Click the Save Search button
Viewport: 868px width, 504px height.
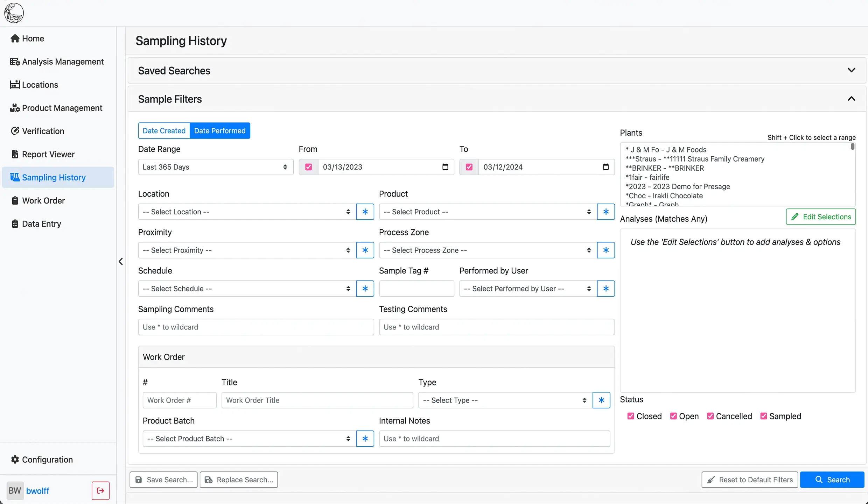(x=163, y=480)
